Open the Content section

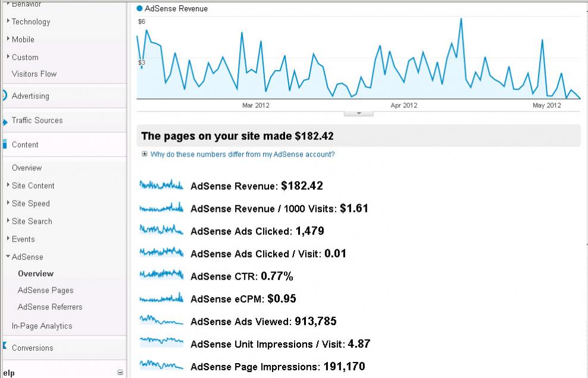tap(25, 145)
